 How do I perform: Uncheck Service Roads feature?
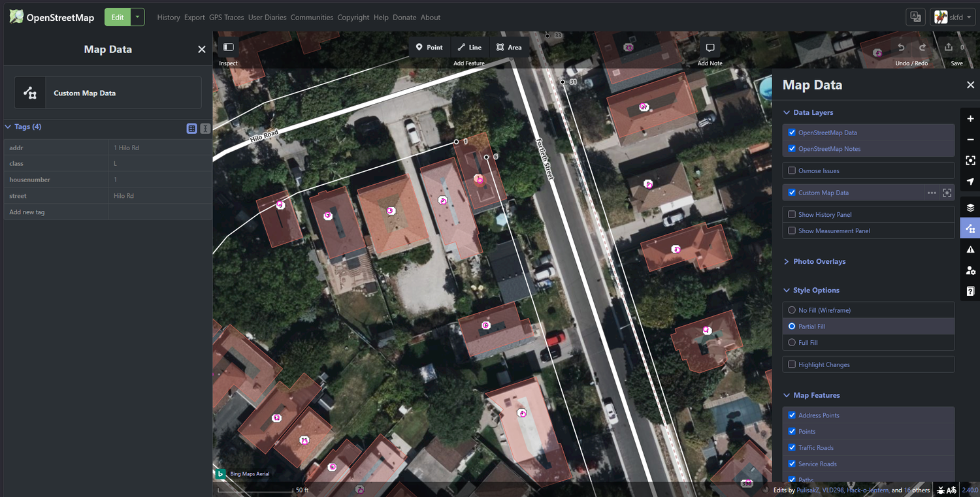coord(792,464)
